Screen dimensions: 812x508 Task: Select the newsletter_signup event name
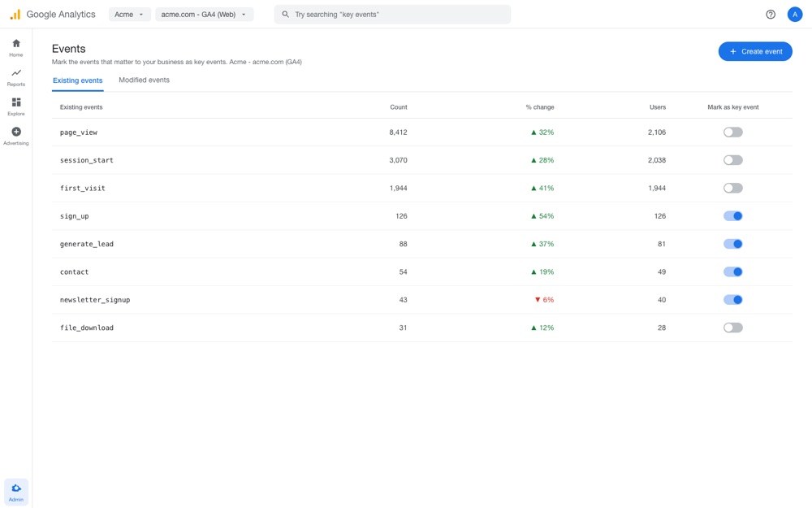95,300
